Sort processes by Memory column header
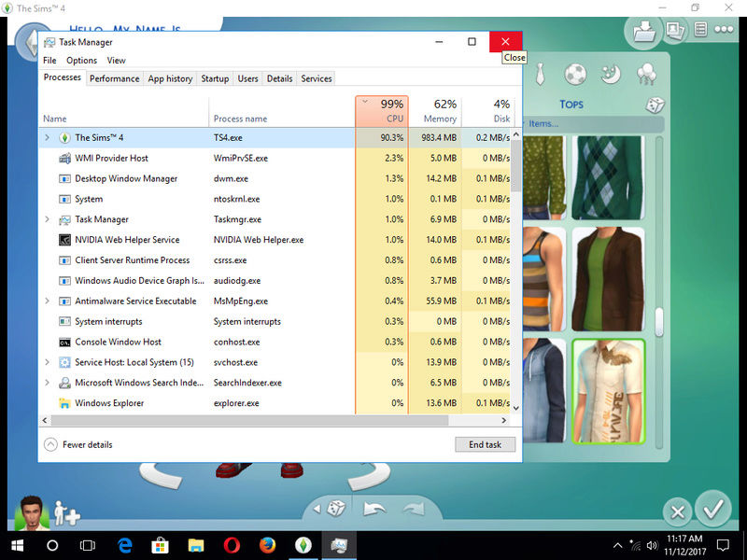This screenshot has height=560, width=747. 435,111
